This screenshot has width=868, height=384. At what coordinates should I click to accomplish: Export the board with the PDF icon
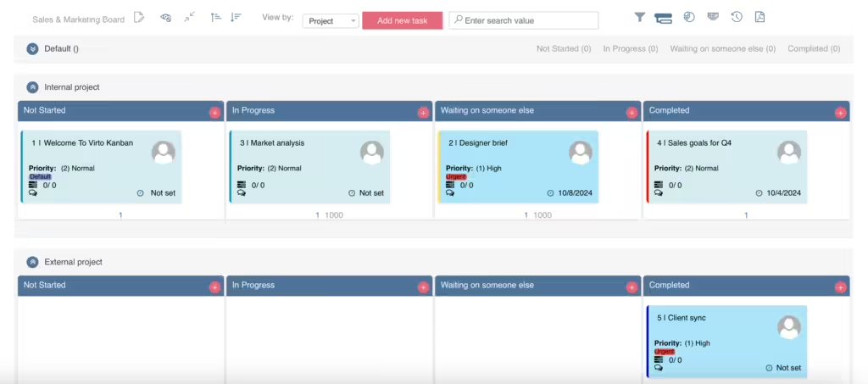click(760, 17)
